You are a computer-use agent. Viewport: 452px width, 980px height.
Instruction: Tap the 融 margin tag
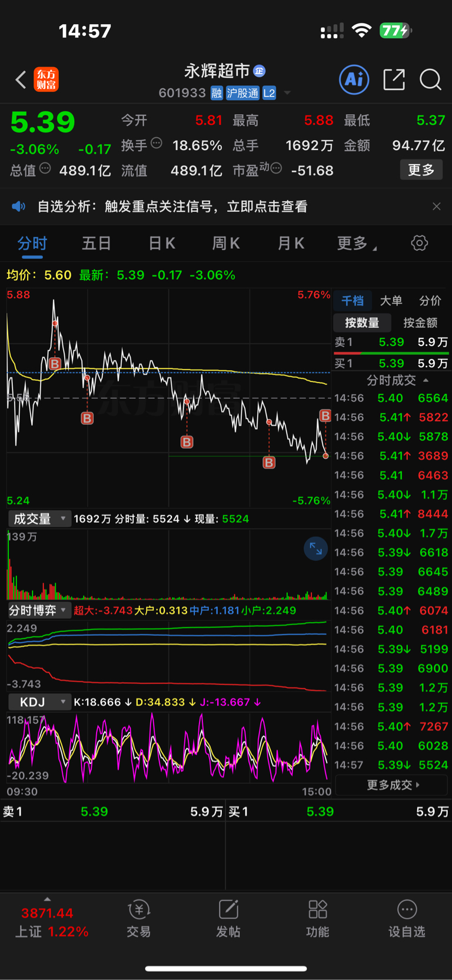pyautogui.click(x=217, y=93)
